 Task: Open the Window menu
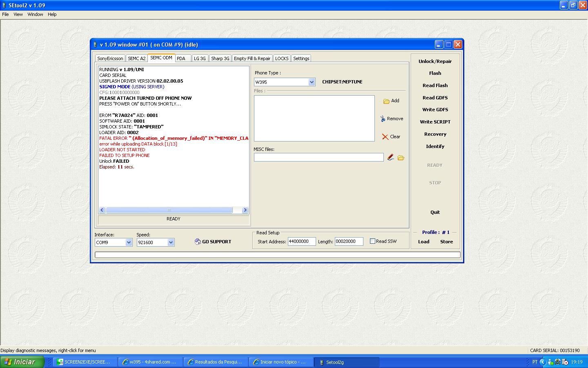tap(35, 14)
